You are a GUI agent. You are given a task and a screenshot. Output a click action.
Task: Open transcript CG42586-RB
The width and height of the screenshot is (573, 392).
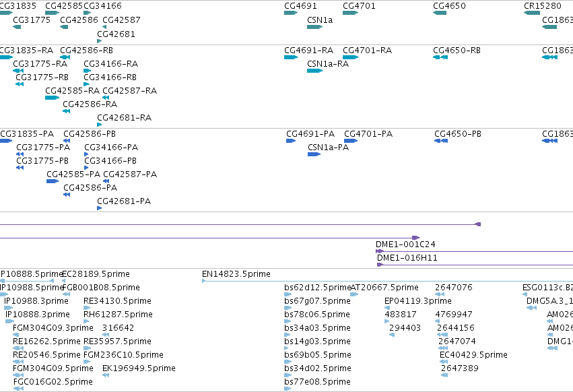86,50
